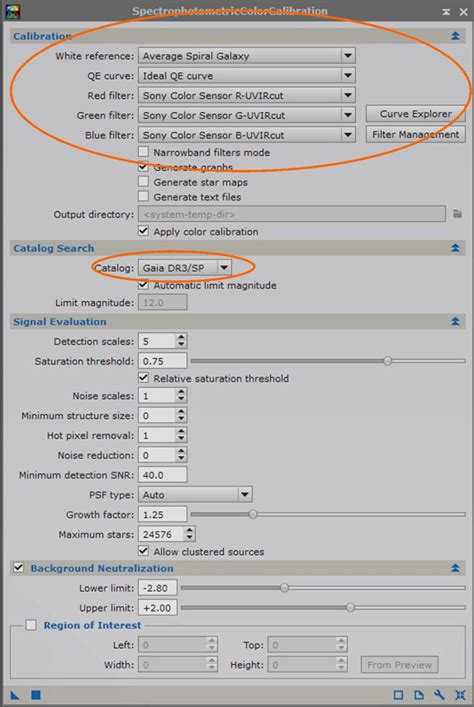Click the Lower limit value field

[158, 588]
